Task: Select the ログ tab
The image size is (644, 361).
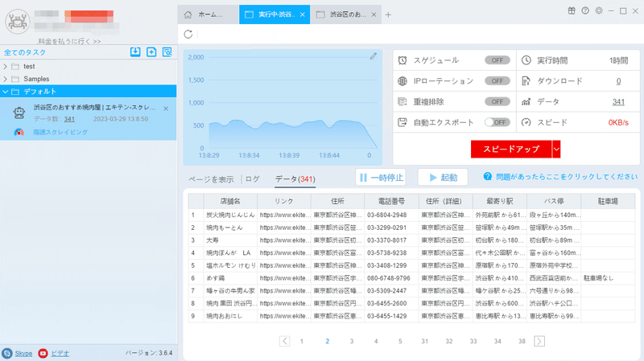Action: pyautogui.click(x=253, y=179)
